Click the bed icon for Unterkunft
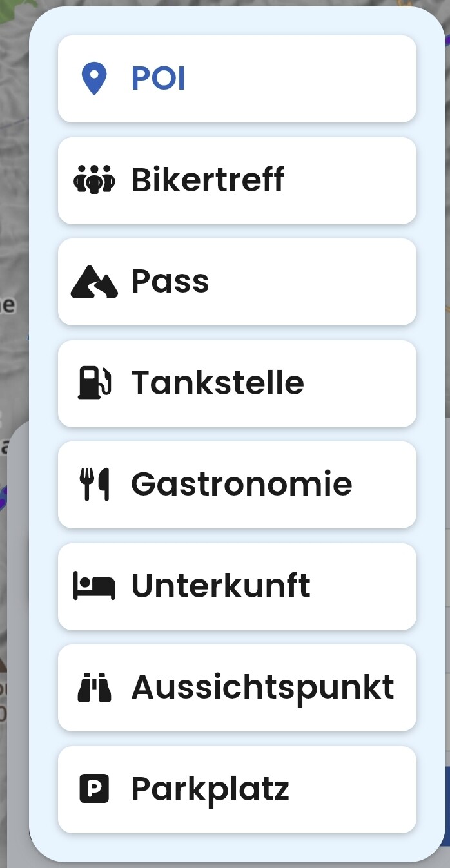The image size is (450, 868). click(x=94, y=586)
